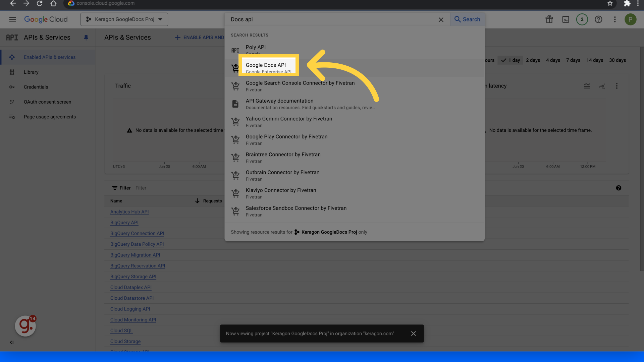Screen dimensions: 644x362
Task: Open OAuth consent screen in sidebar
Action: pyautogui.click(x=48, y=102)
